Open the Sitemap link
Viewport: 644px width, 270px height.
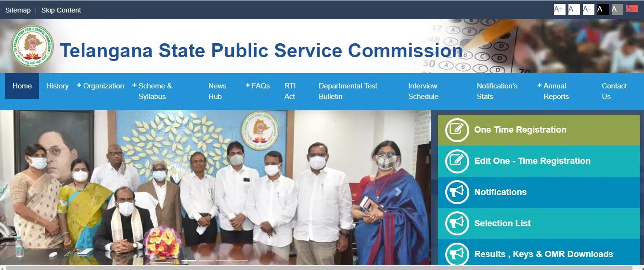tap(18, 10)
